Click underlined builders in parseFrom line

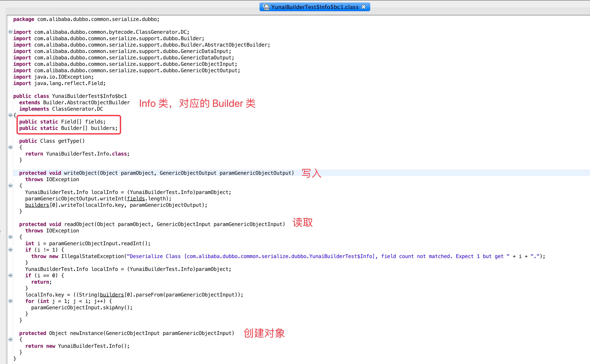click(x=112, y=295)
